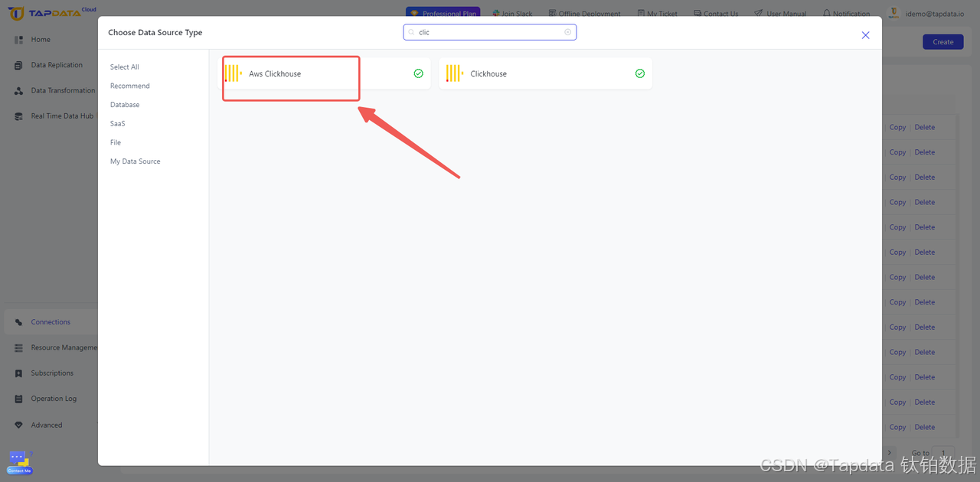Clear the data source search text

pos(568,32)
